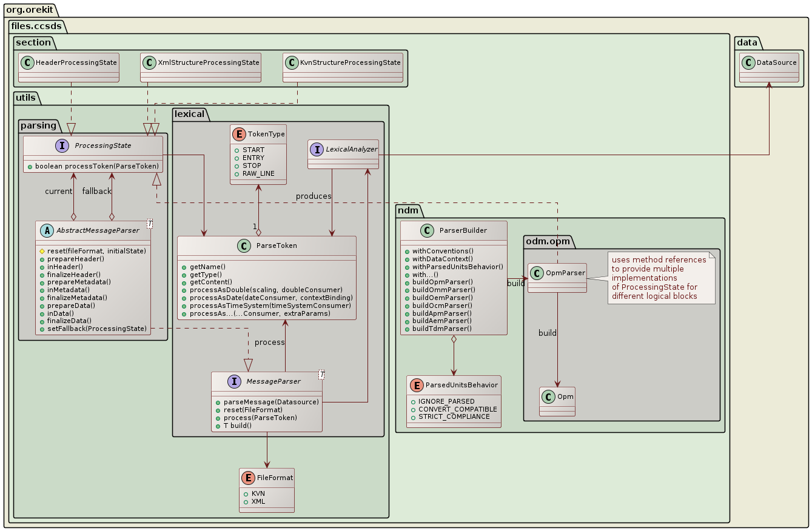Select IGNORE_PARSED in ParsedUnitsBehavior

pyautogui.click(x=438, y=401)
